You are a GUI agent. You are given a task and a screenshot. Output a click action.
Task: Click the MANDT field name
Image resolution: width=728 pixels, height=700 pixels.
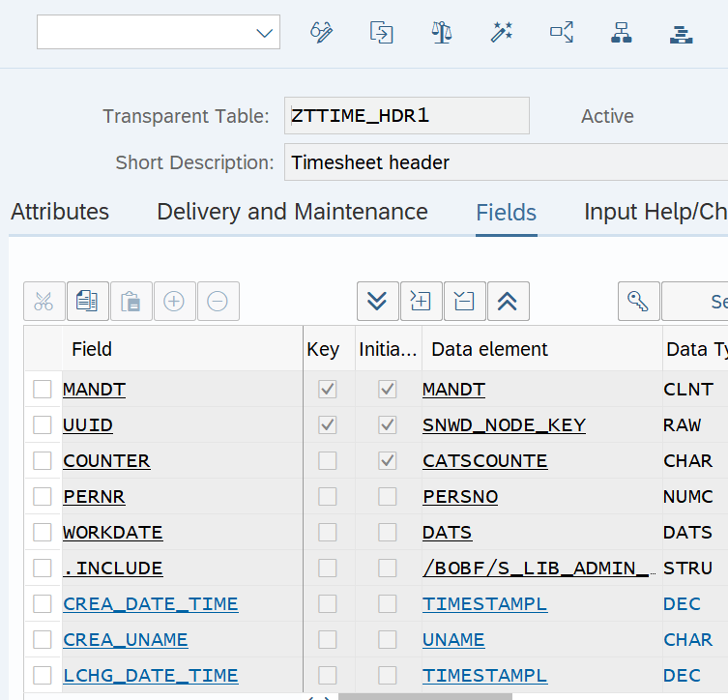(x=94, y=389)
